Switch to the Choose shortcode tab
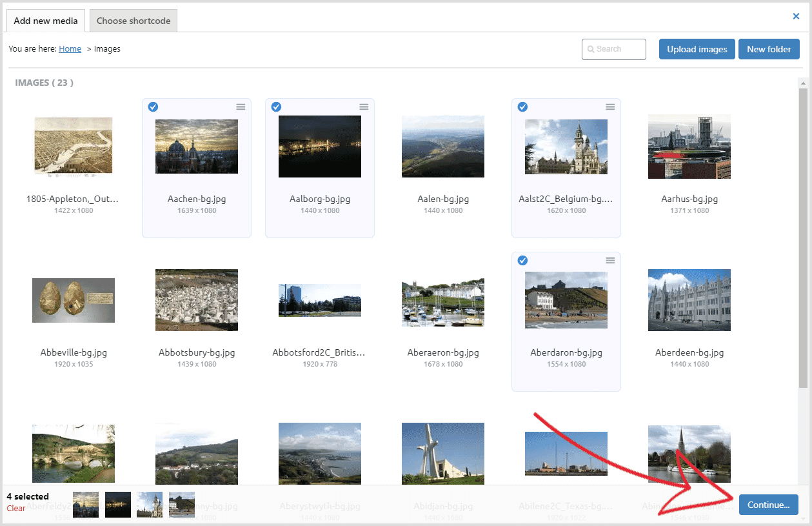This screenshot has width=812, height=526. click(134, 21)
